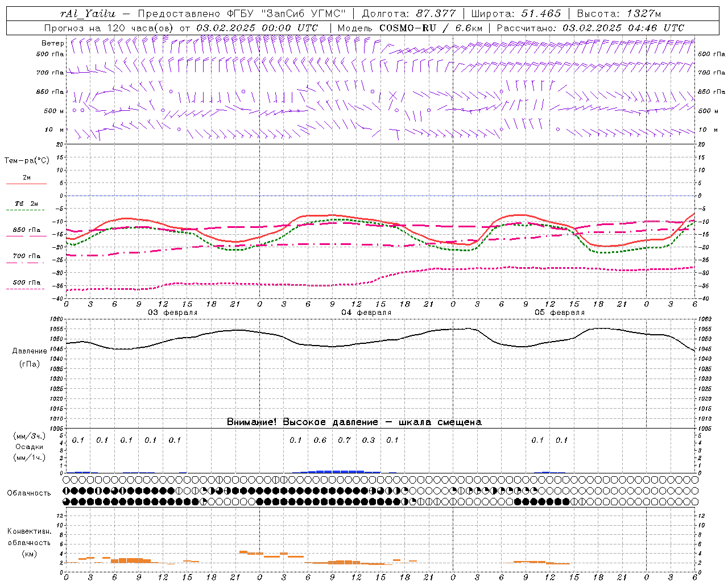Click the station name "rAl_Yailu" in the header

tap(88, 14)
